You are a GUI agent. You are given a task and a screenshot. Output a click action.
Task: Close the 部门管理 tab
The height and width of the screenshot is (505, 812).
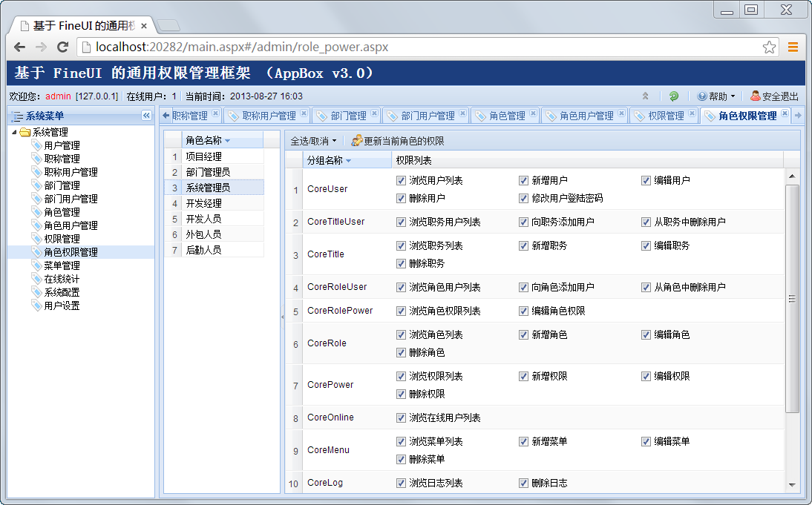coord(374,113)
